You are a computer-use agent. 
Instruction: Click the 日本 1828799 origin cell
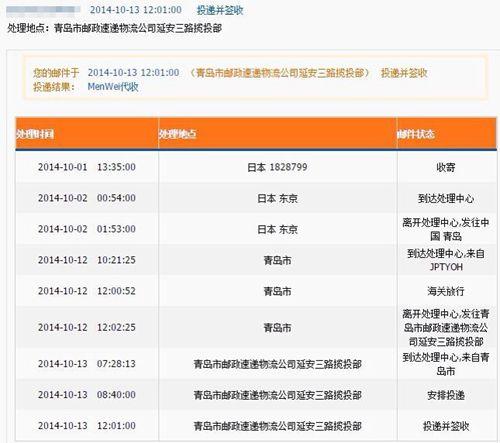pyautogui.click(x=277, y=167)
